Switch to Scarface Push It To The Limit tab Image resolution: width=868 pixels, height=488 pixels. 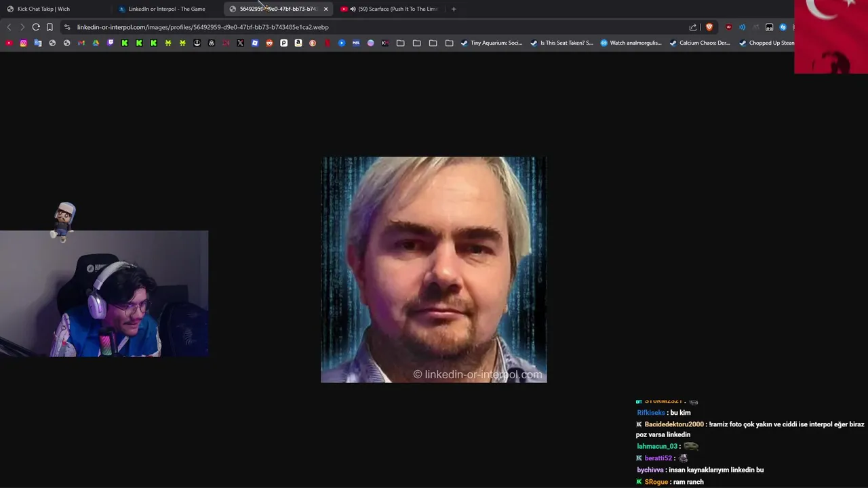coord(390,9)
